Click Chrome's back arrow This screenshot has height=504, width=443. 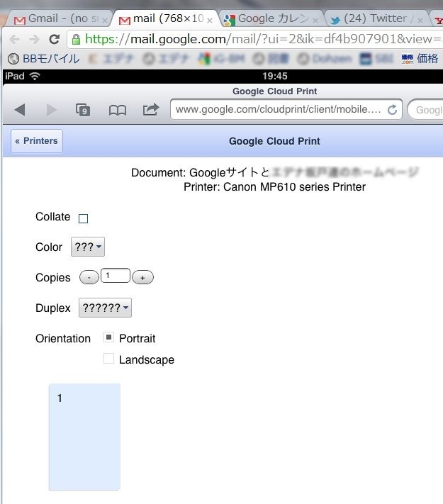pos(14,39)
